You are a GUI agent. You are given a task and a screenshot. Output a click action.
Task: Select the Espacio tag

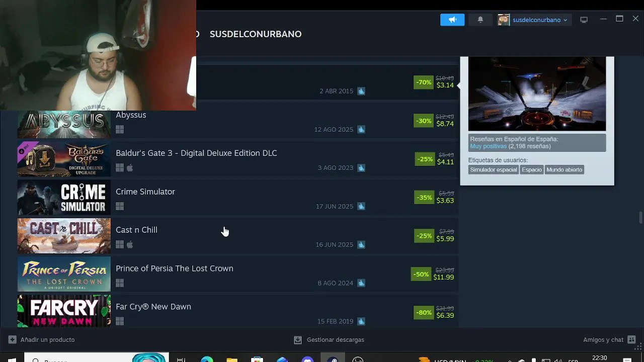532,170
